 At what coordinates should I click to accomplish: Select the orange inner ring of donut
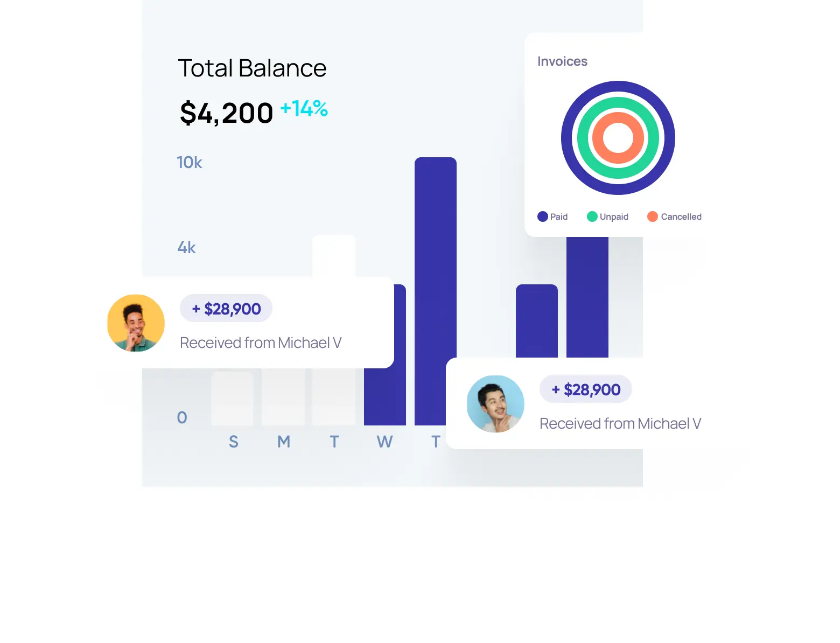(x=618, y=117)
